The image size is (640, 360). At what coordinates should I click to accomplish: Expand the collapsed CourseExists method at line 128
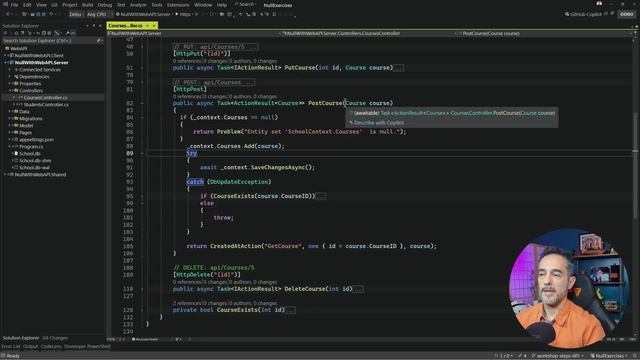coord(142,310)
